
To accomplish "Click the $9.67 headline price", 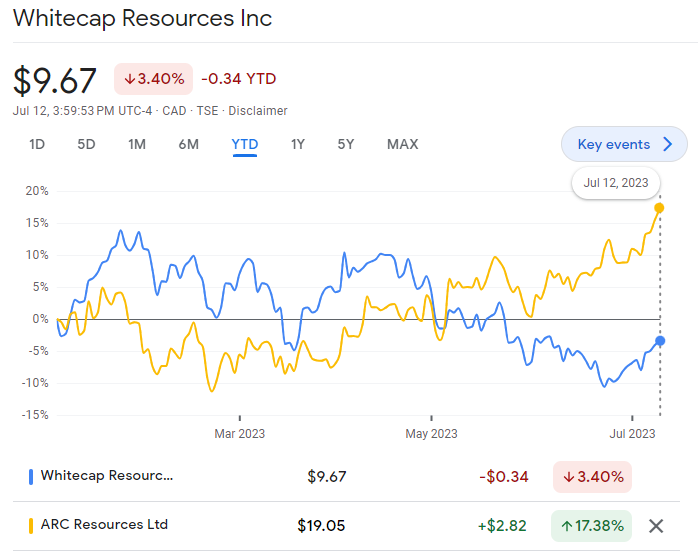I will click(55, 81).
